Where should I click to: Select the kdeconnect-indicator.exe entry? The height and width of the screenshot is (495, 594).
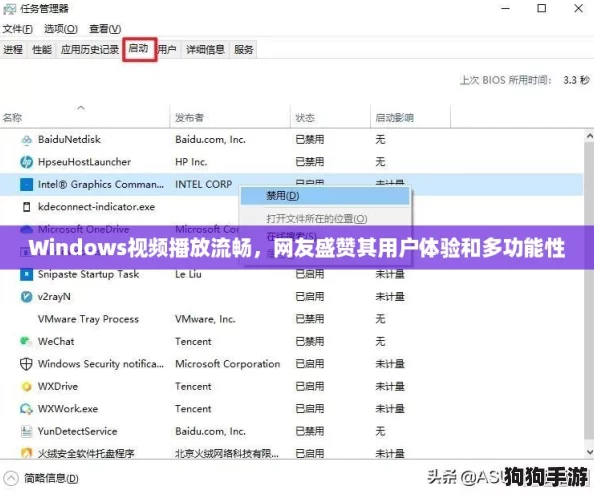pyautogui.click(x=96, y=207)
